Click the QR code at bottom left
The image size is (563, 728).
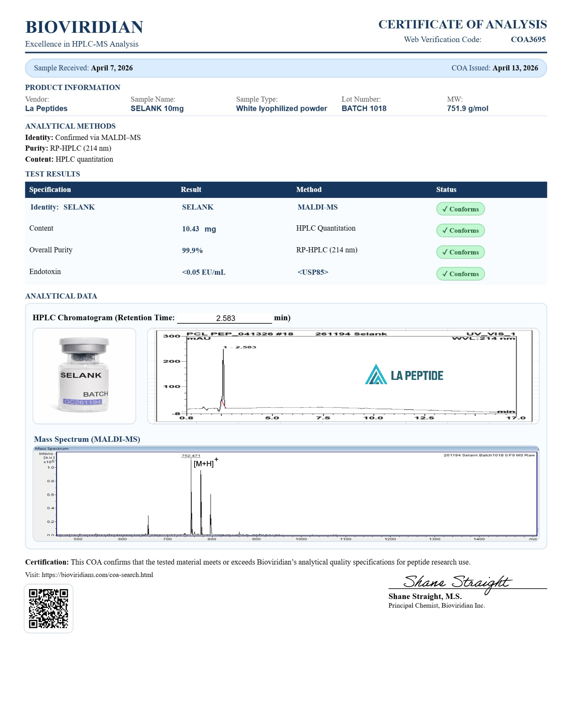tap(48, 608)
